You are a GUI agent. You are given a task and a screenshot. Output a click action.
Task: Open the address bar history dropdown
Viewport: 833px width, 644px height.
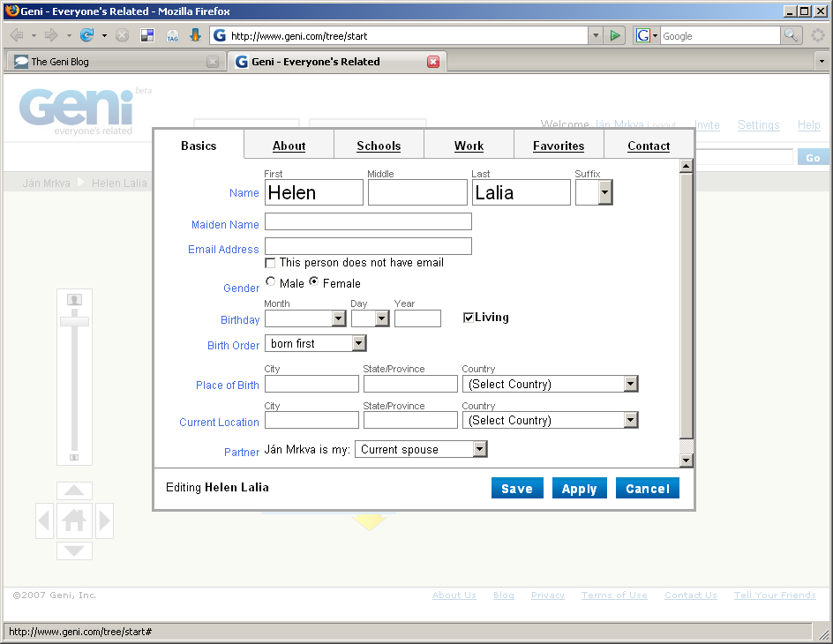point(596,35)
